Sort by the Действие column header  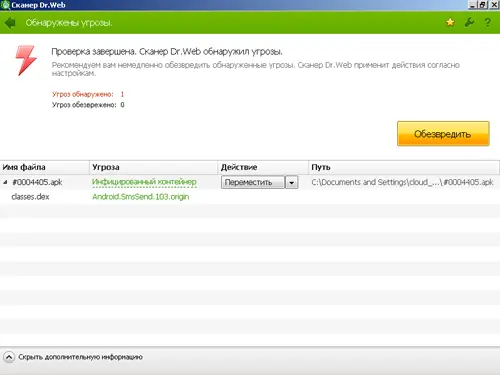(263, 167)
